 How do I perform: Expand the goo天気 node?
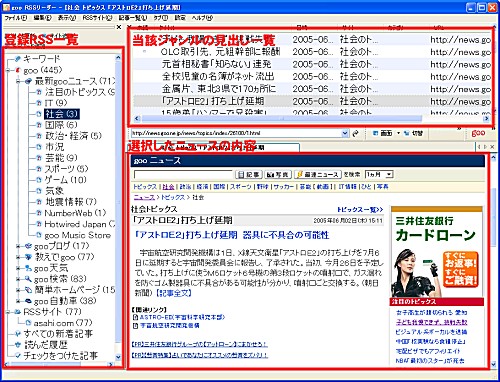click(19, 268)
